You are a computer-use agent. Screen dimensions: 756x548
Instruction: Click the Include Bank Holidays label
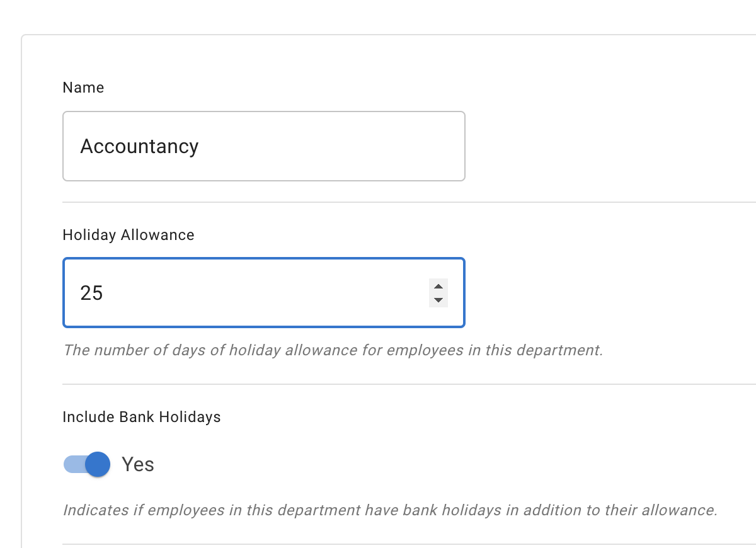[x=141, y=417]
